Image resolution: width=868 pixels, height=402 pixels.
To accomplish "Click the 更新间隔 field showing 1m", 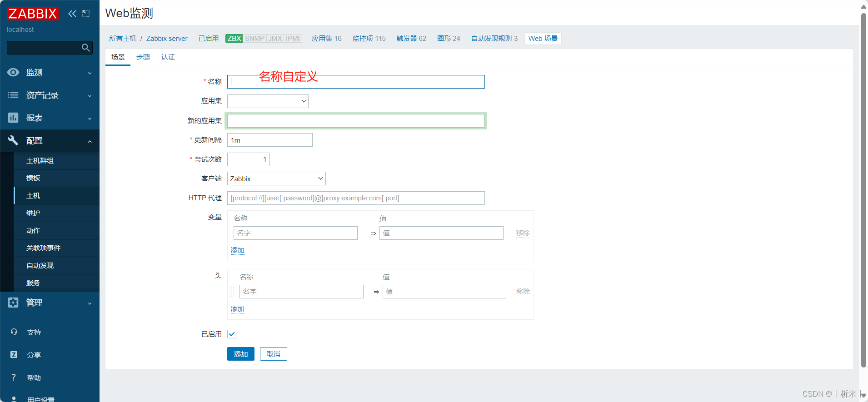I will pyautogui.click(x=270, y=140).
